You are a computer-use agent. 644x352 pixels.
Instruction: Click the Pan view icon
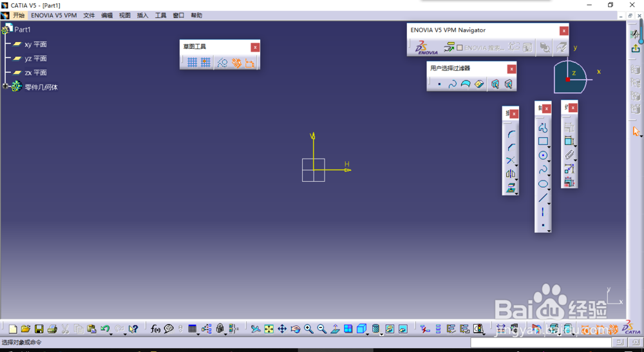click(x=282, y=329)
